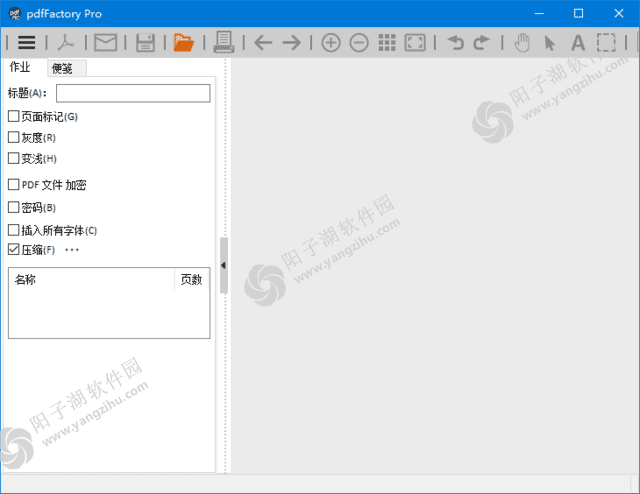Select the text A tool
This screenshot has height=494, width=640.
(x=578, y=42)
